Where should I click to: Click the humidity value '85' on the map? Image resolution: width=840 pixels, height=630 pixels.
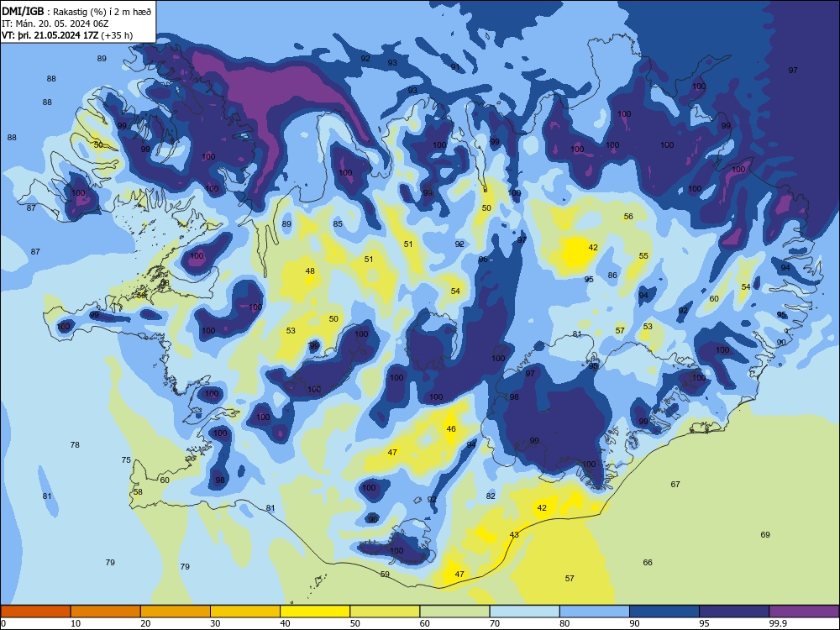[338, 224]
